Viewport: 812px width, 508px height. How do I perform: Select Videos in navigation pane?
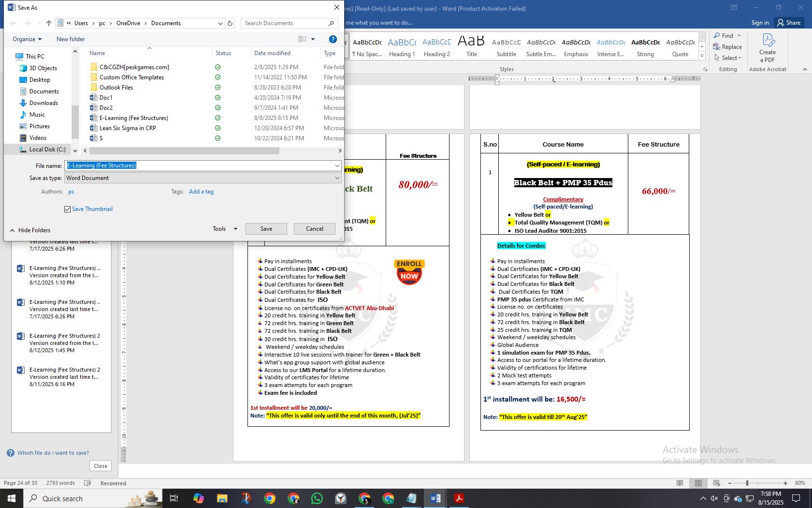(x=38, y=138)
